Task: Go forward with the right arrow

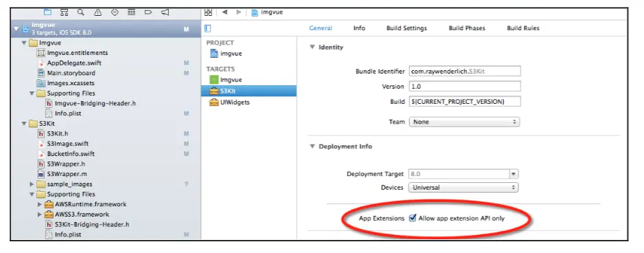Action: 239,12
